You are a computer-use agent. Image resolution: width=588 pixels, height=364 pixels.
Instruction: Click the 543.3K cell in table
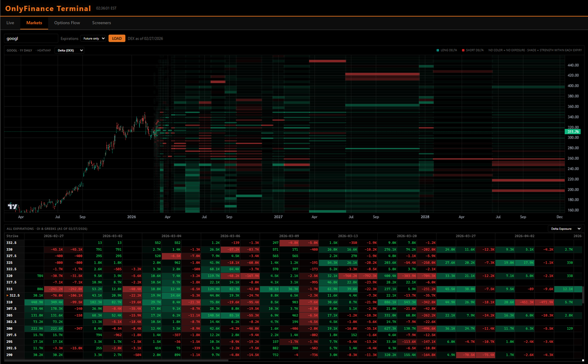click(x=407, y=302)
